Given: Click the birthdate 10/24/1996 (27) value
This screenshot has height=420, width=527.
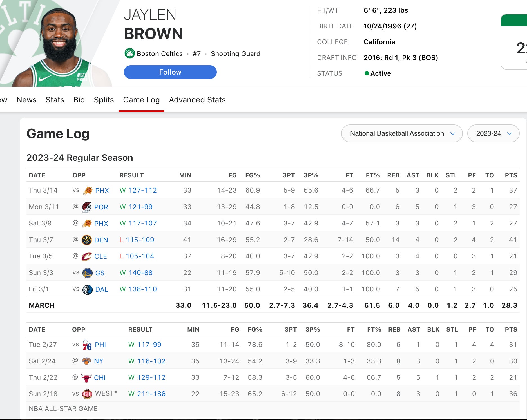Looking at the screenshot, I should (390, 26).
